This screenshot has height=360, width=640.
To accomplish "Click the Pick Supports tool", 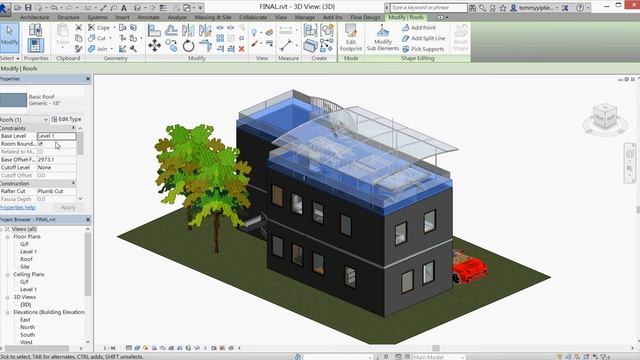I will pos(423,49).
